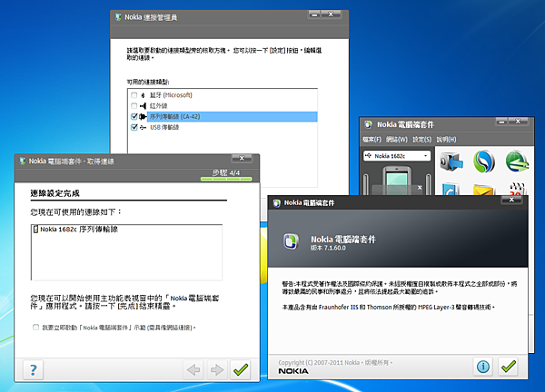545x392 pixels.
Task: Click the phone icon beside Nokia 1682c entry
Action: pyautogui.click(x=35, y=230)
